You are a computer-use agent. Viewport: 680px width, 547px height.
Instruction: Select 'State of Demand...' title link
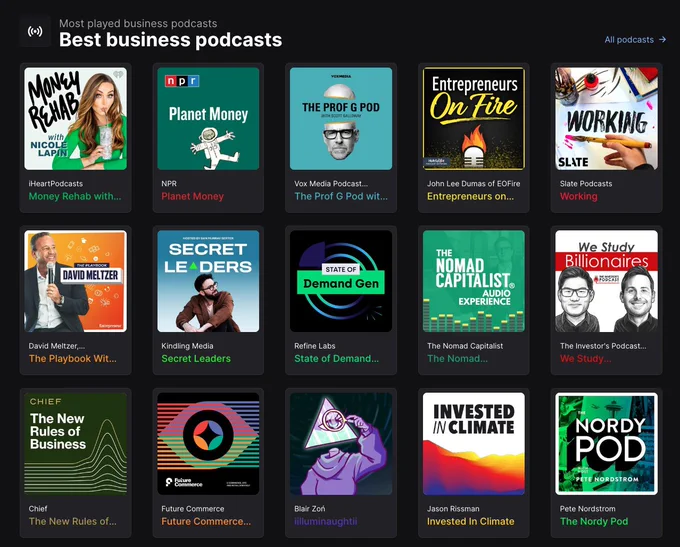pos(337,359)
